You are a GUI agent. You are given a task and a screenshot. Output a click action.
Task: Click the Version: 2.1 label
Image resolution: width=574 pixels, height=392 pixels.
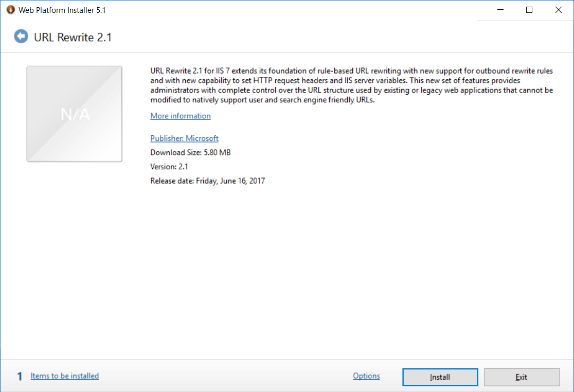169,167
